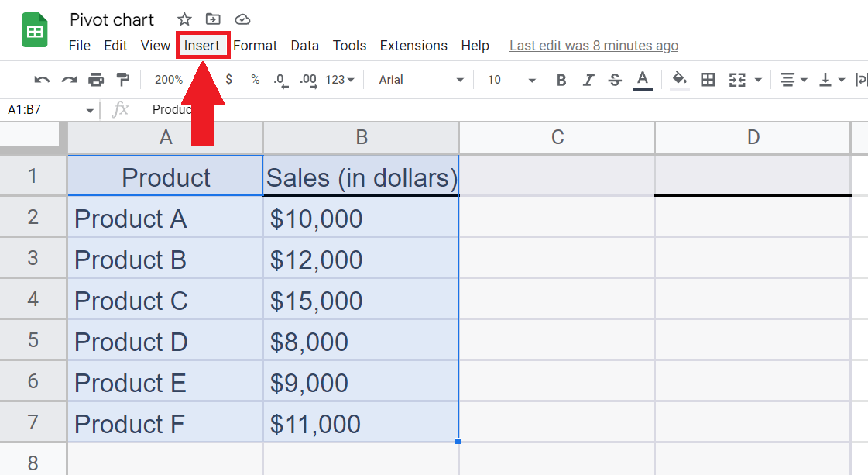This screenshot has width=868, height=475.
Task: Open the Data menu
Action: pyautogui.click(x=304, y=46)
